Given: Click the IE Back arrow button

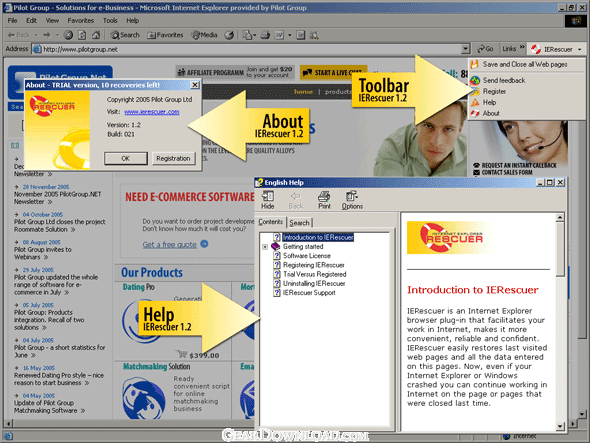Looking at the screenshot, I should pos(19,35).
